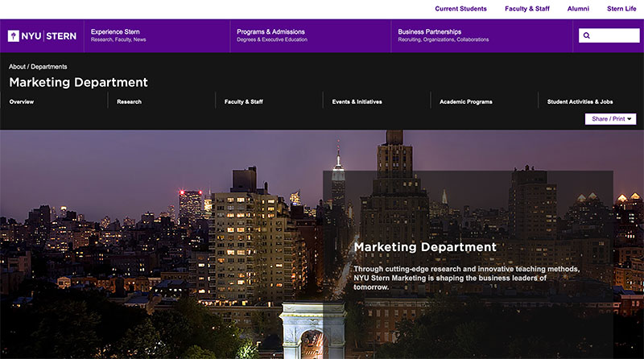Click the hero banner Marketing Department title

[425, 247]
